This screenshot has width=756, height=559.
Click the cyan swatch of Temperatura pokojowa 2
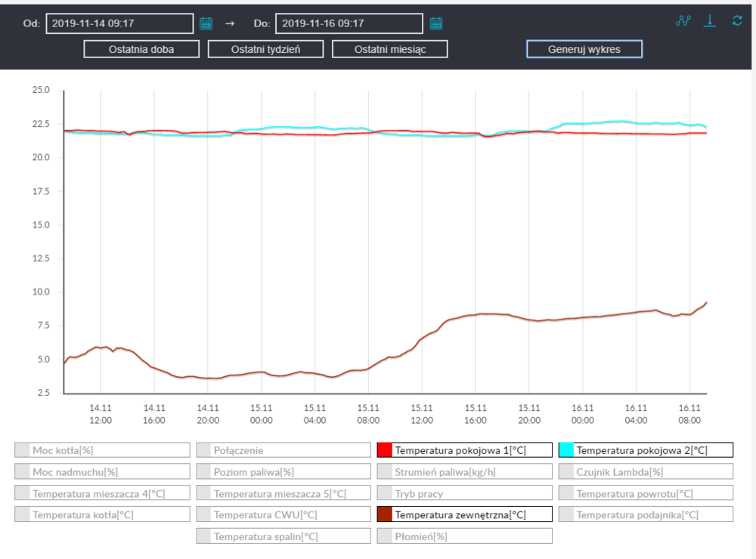pos(566,450)
